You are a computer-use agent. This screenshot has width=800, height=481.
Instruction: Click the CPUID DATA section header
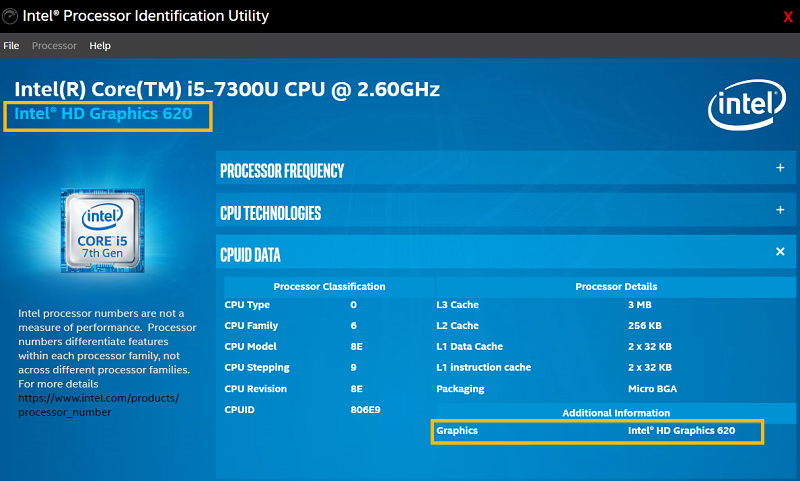[250, 255]
